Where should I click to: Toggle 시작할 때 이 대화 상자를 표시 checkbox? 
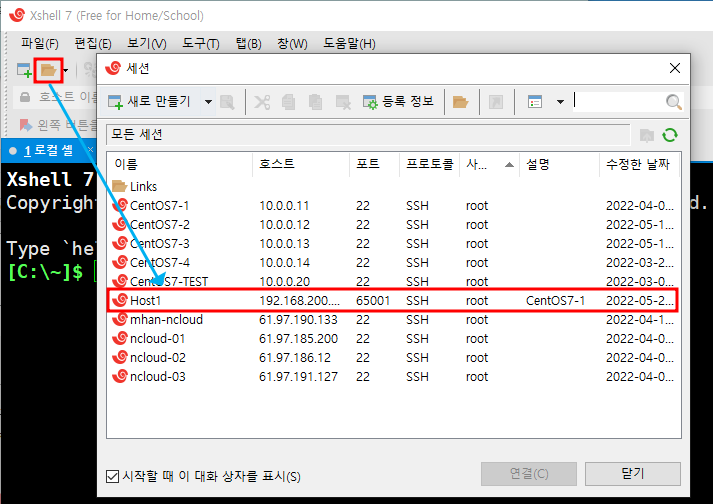[x=112, y=476]
